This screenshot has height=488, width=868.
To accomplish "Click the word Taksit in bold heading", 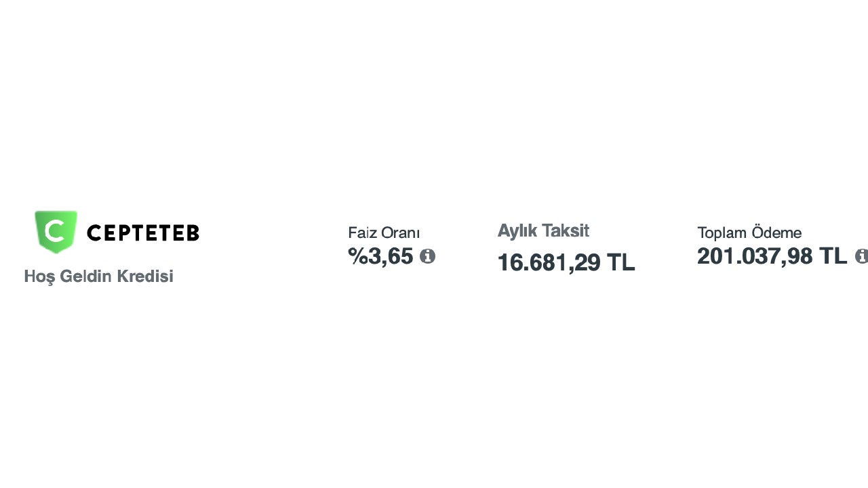I will [564, 231].
